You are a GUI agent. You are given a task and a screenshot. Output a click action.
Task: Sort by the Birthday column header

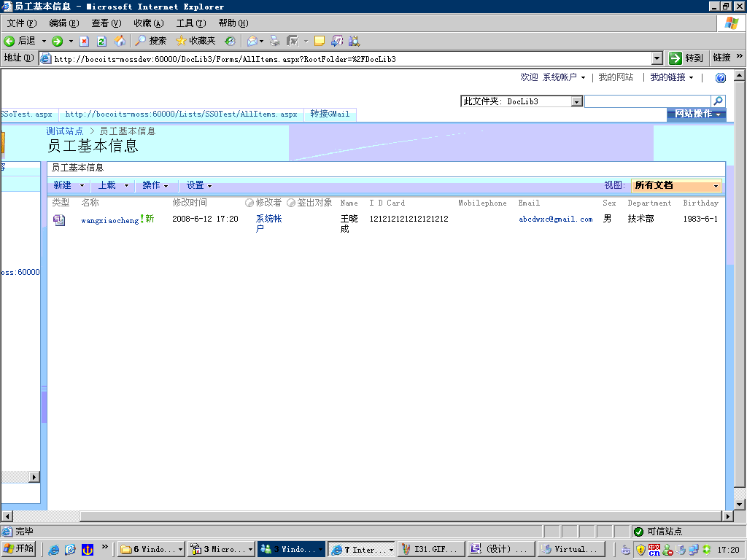coord(700,203)
